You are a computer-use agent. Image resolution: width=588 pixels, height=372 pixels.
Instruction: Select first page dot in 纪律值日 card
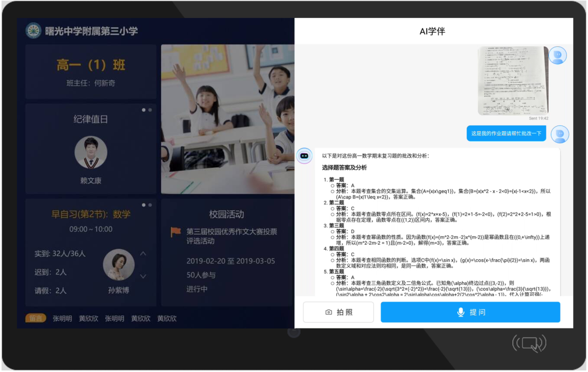(x=144, y=110)
